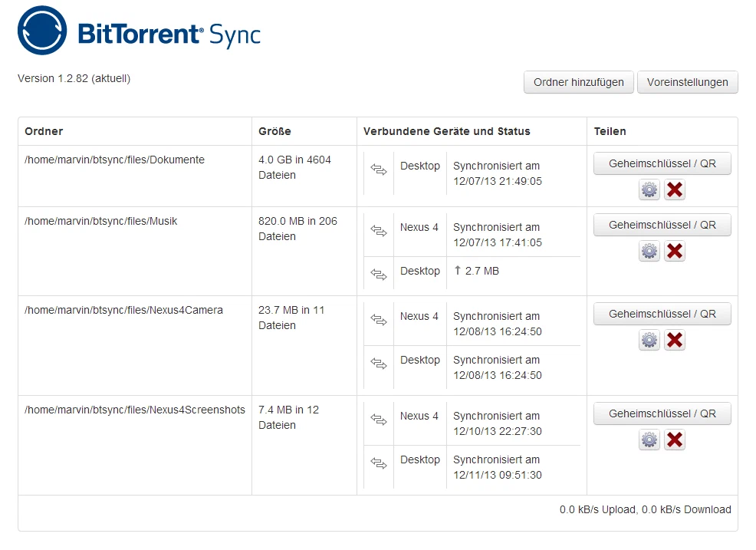Click sync arrows beside Musik Desktop upload

tap(379, 275)
